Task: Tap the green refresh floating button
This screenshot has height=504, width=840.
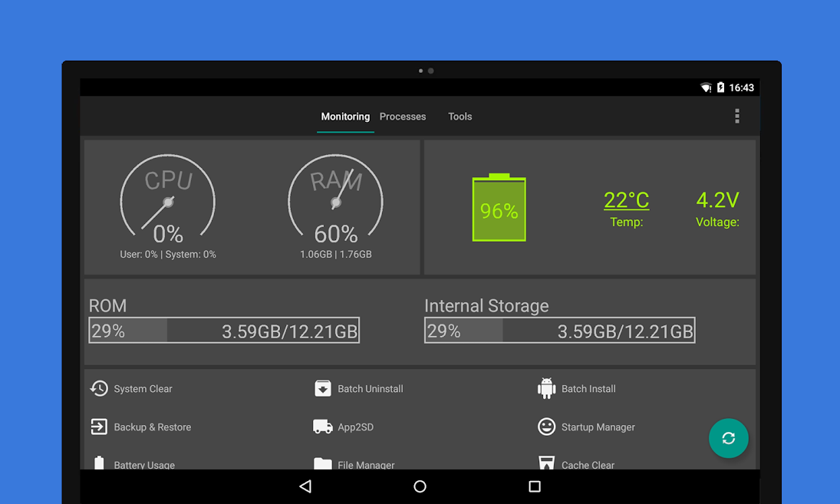Action: pyautogui.click(x=728, y=438)
